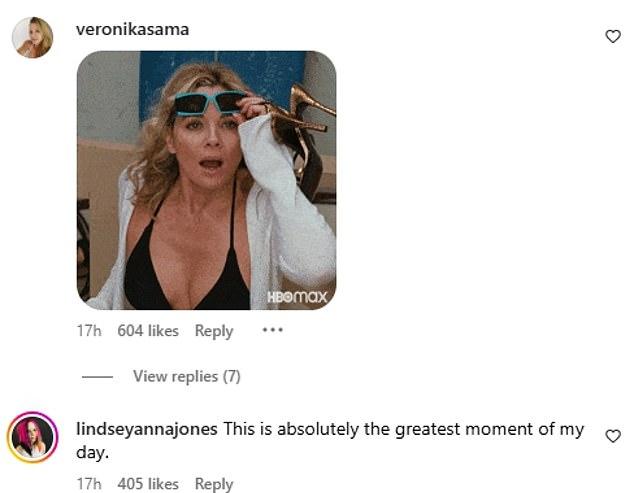The height and width of the screenshot is (493, 634).
Task: Expand View replies (7)
Action: pyautogui.click(x=187, y=377)
